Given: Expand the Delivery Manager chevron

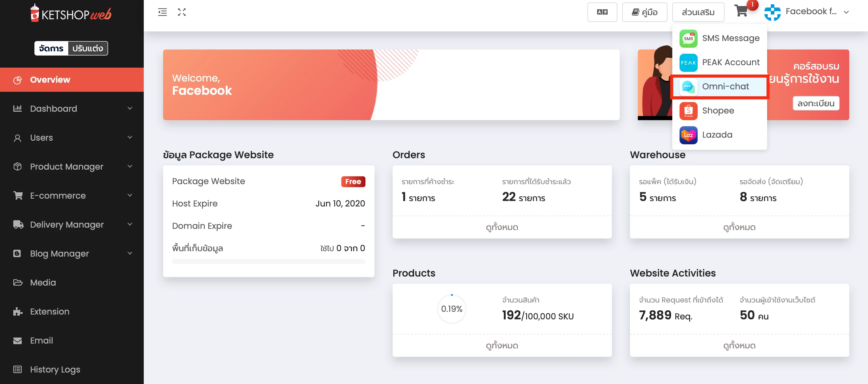Looking at the screenshot, I should (130, 224).
